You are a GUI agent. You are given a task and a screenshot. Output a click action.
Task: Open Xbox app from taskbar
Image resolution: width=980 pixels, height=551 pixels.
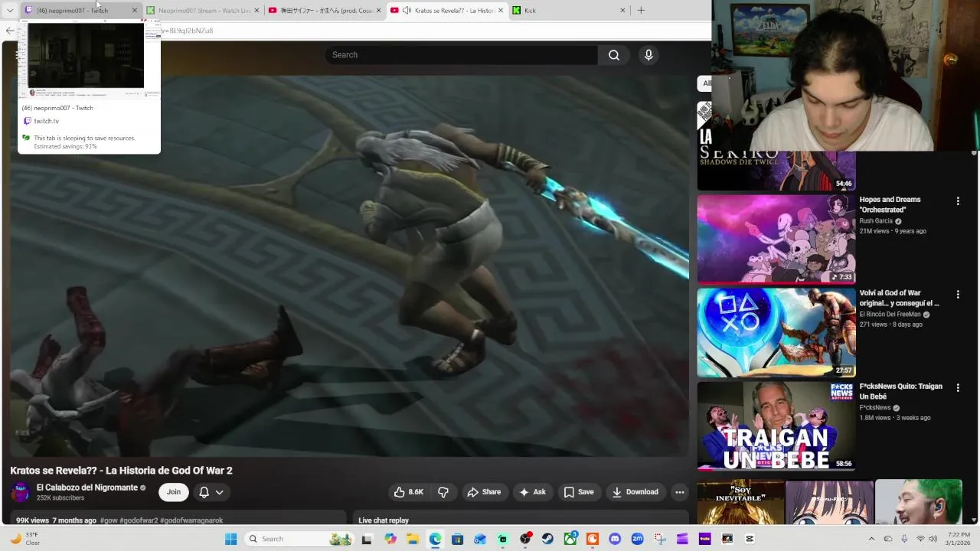pos(570,539)
